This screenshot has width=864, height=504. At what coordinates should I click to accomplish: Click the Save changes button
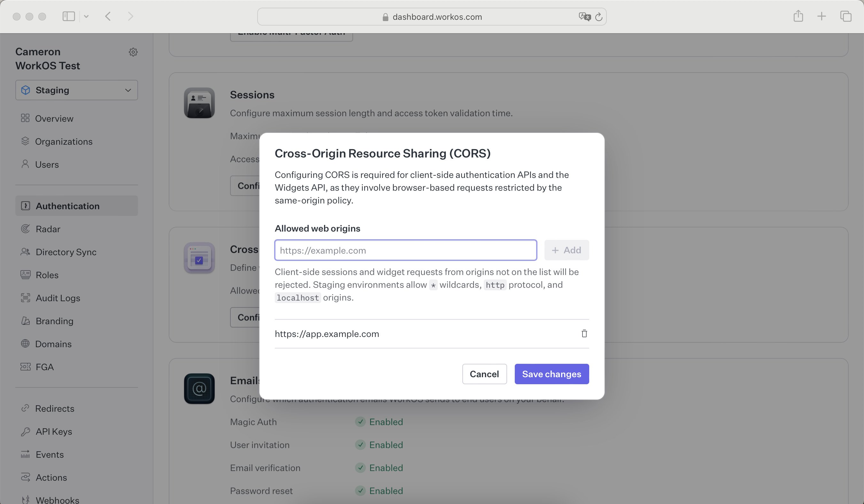coord(551,374)
